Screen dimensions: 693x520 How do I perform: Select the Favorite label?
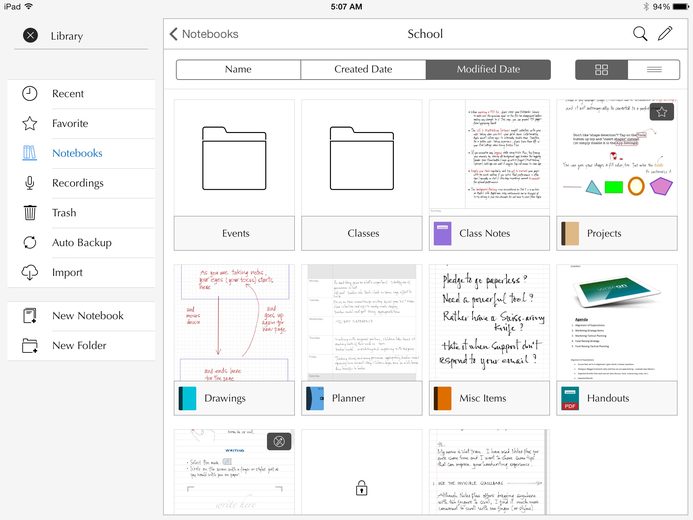[x=70, y=123]
